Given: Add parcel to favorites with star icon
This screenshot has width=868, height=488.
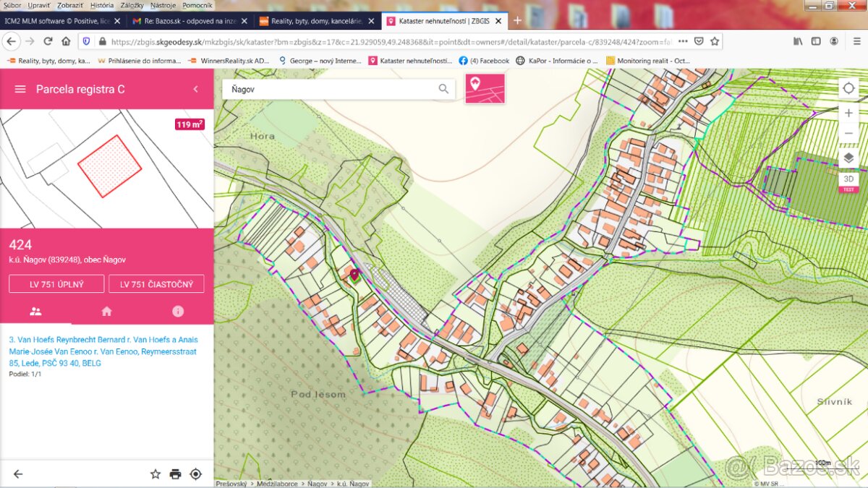Looking at the screenshot, I should coord(155,474).
